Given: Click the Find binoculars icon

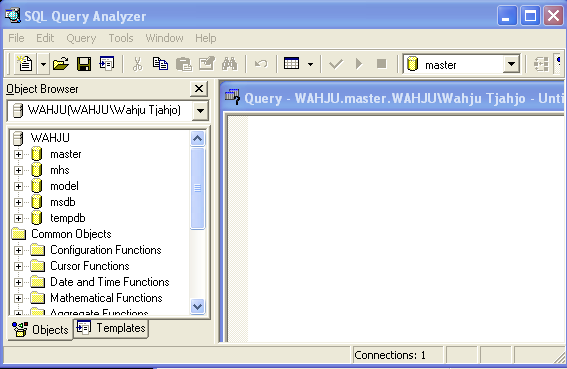Looking at the screenshot, I should coord(230,64).
